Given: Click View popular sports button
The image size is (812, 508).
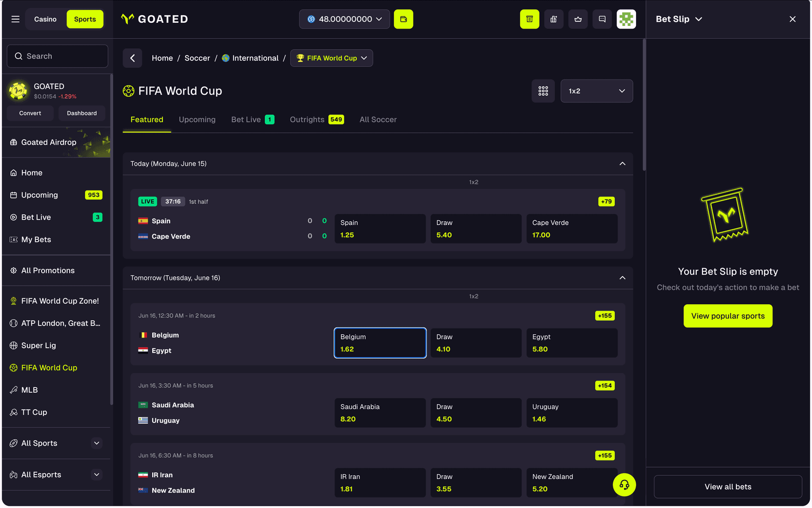Looking at the screenshot, I should point(728,316).
